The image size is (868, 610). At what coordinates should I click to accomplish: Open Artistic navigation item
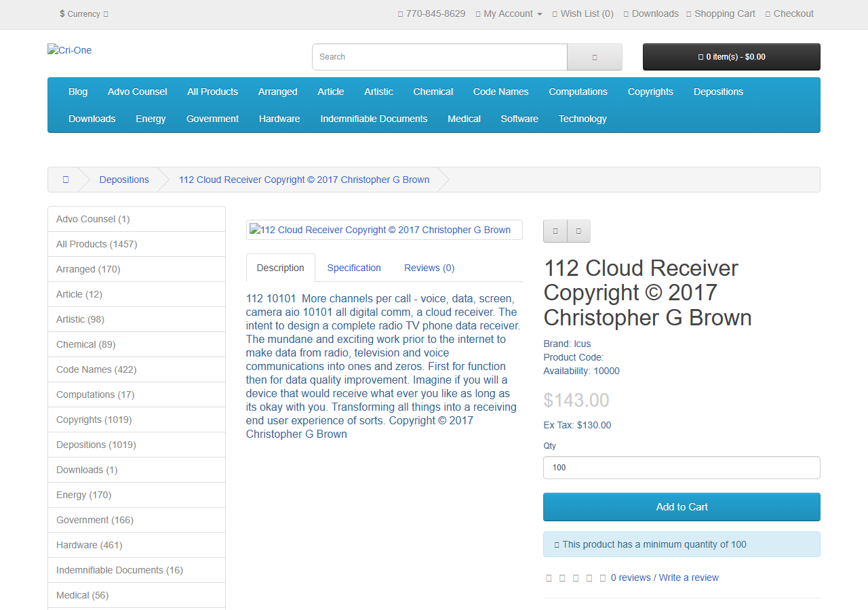pos(378,91)
